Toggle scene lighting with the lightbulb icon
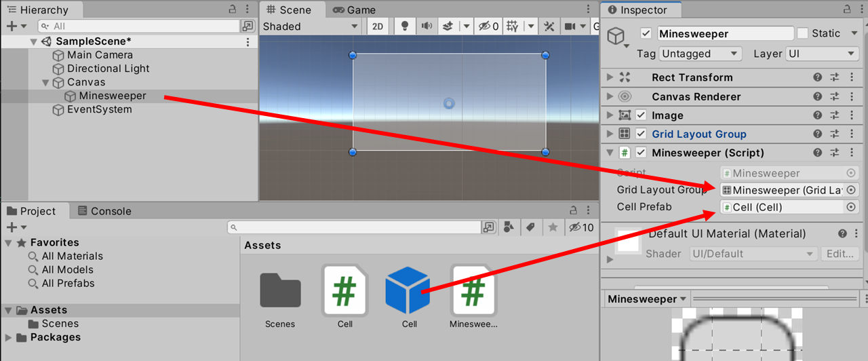Screen dimensions: 868x361 (406, 26)
